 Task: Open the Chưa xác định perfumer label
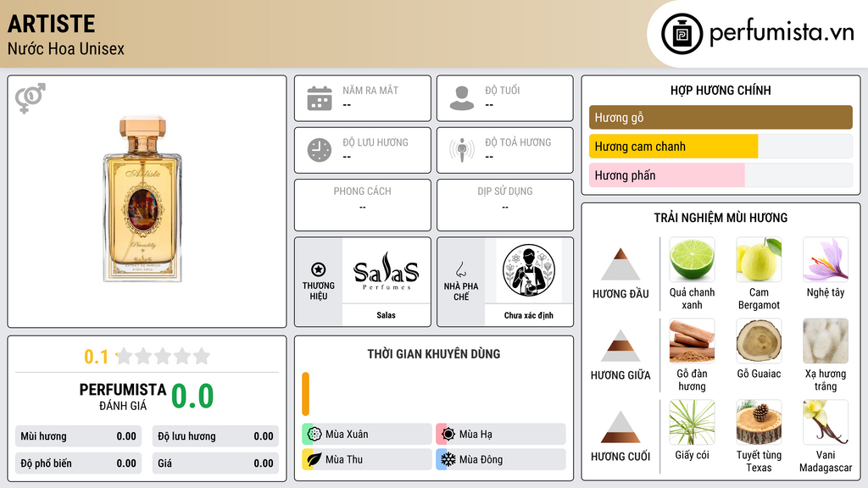click(529, 315)
